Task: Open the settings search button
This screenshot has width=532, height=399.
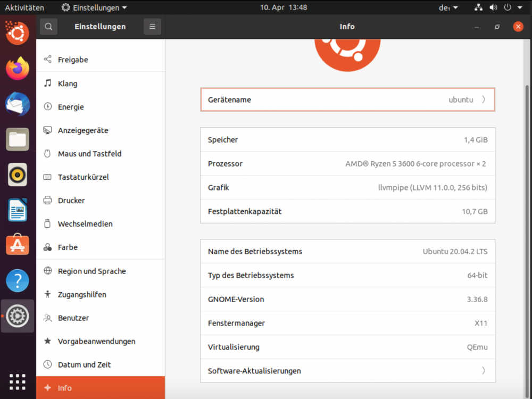Action: coord(48,27)
